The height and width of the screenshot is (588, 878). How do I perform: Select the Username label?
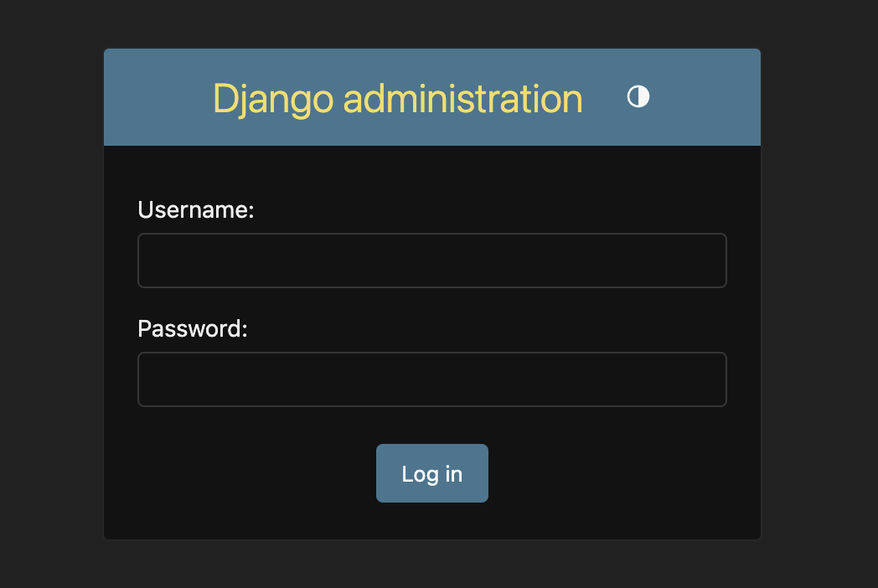coord(195,210)
